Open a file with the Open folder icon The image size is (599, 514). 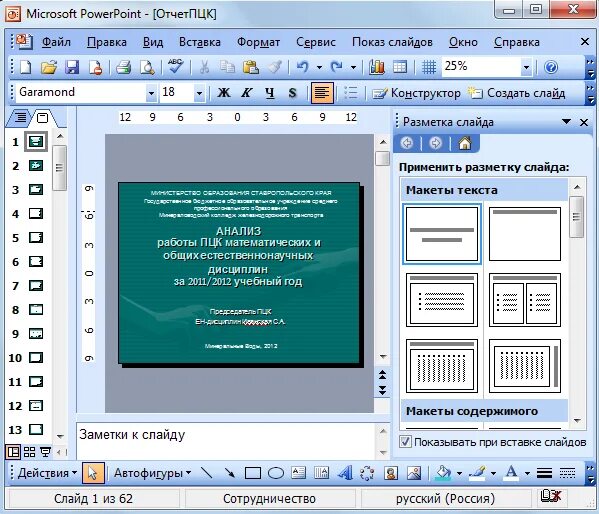[49, 67]
